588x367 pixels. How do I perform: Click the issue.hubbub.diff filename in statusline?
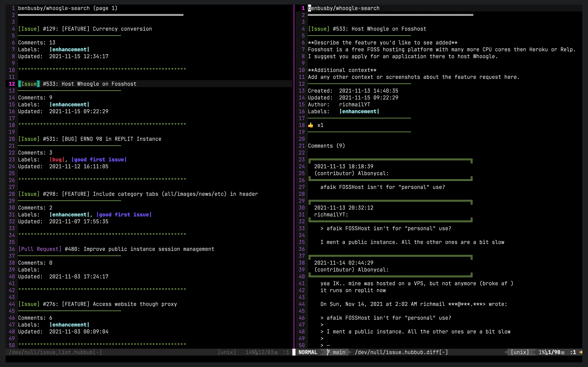401,352
